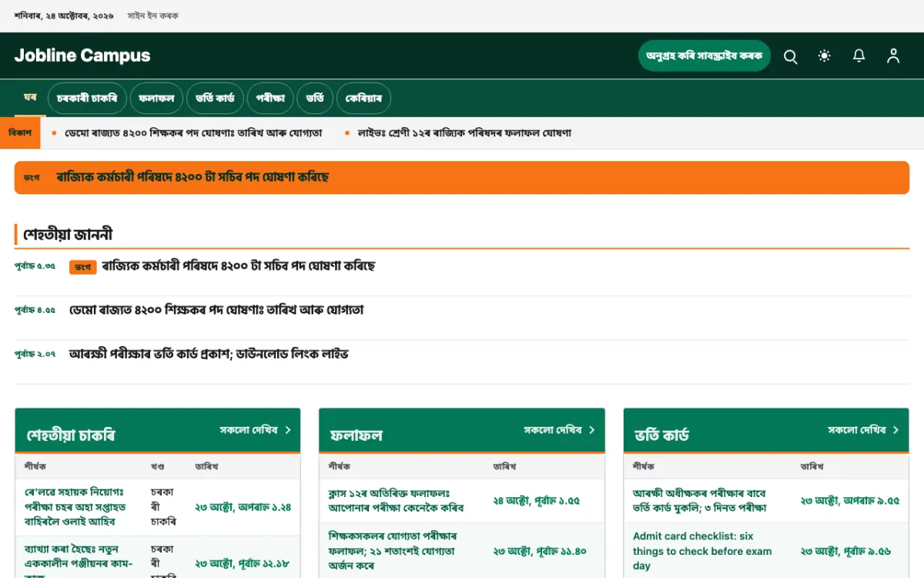Click date cell ২৩ অক্টো, পূৰ্বাহ্ণ ৯.৫৬
Viewport: 924px width, 578px height.
pyautogui.click(x=846, y=552)
